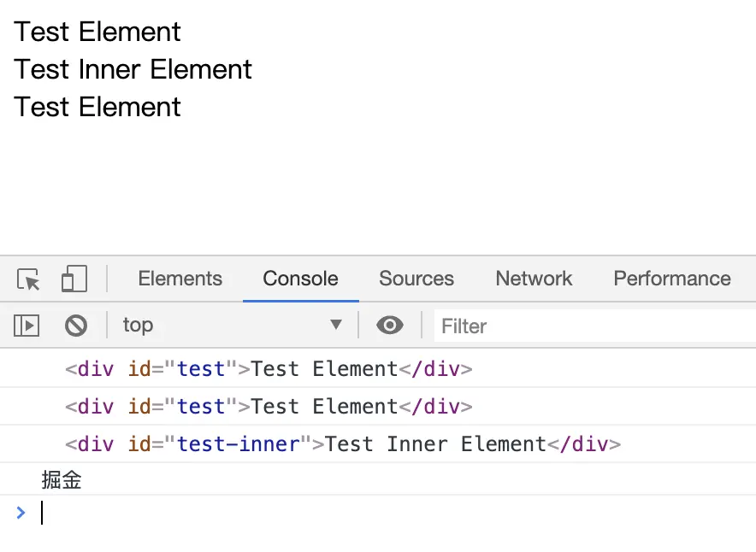The height and width of the screenshot is (552, 756).
Task: Focus the console Filter field
Action: coord(590,326)
